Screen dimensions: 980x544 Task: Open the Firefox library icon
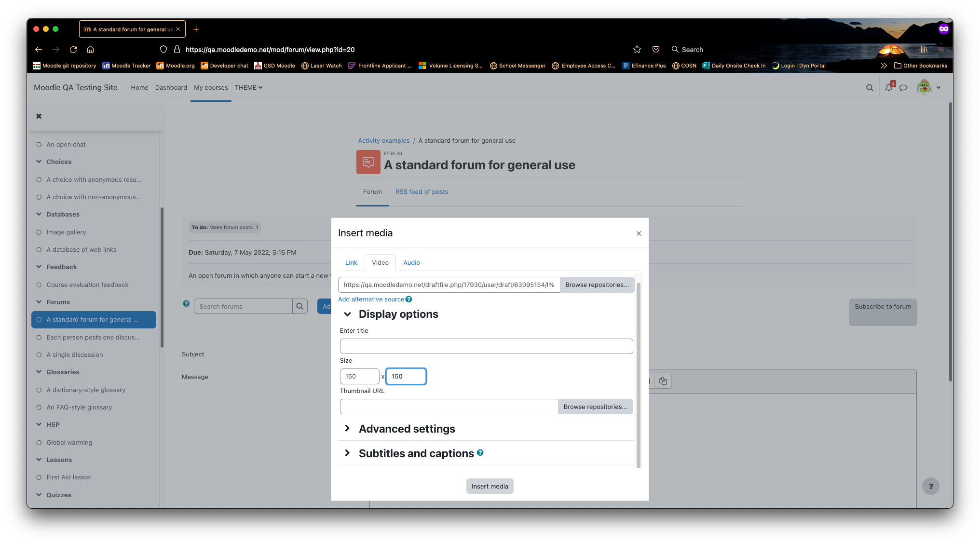click(x=924, y=50)
